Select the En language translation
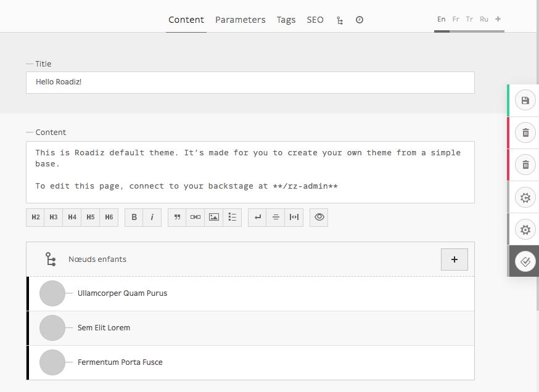Image resolution: width=539 pixels, height=392 pixels. (x=442, y=19)
